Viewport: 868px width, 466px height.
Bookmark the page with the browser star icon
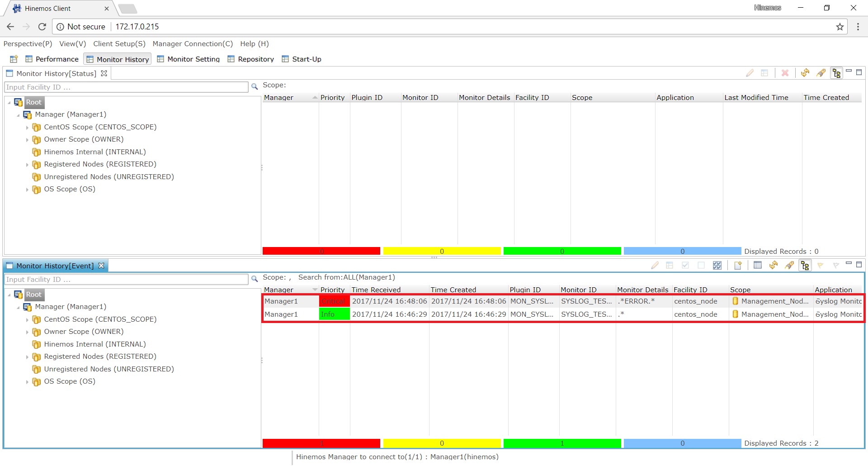[840, 27]
